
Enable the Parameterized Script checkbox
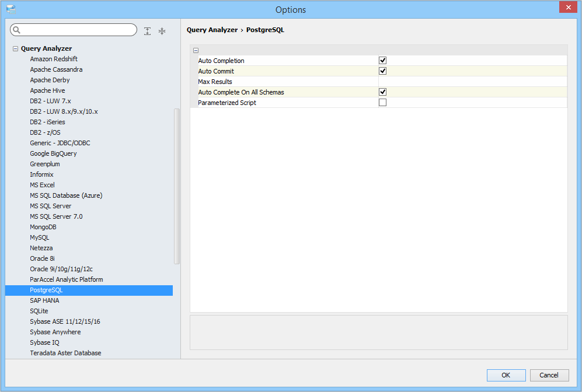click(382, 102)
